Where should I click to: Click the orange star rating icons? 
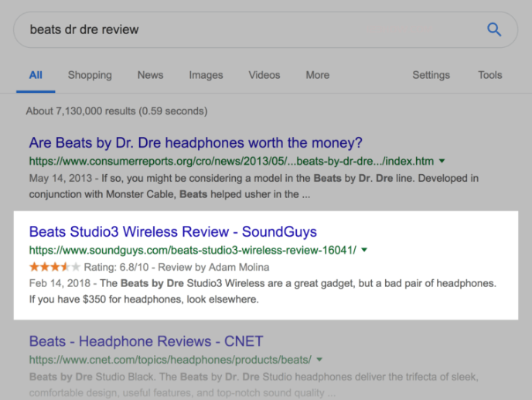click(x=54, y=267)
